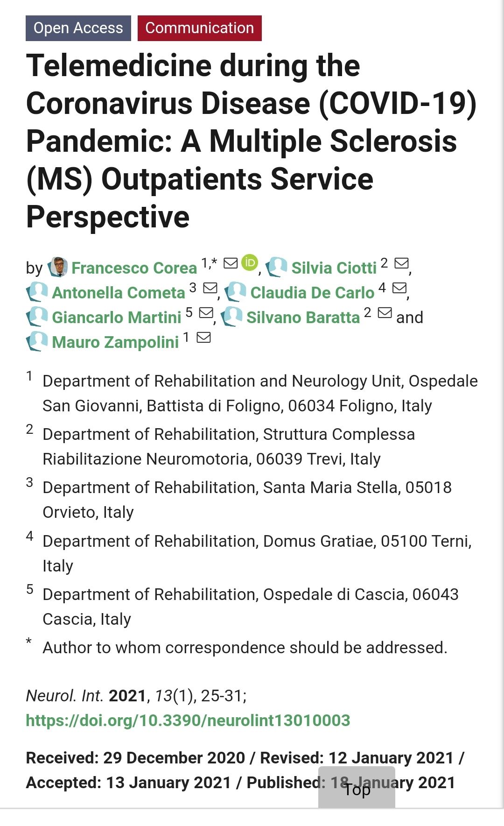This screenshot has height=826, width=504.
Task: Click email envelope beside Silvano Baratta
Action: [x=385, y=313]
